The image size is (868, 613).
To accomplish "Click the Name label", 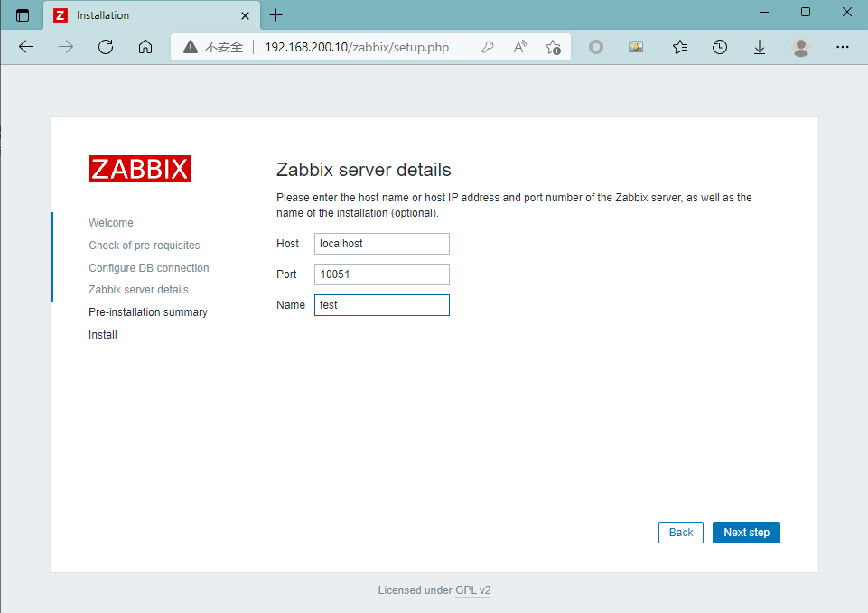I will tap(291, 305).
